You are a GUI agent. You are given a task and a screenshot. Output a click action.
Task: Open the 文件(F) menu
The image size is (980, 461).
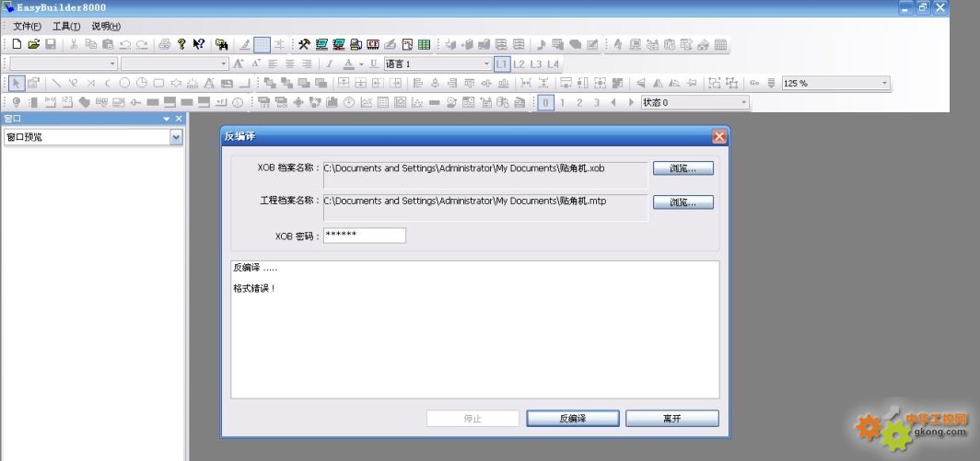27,27
